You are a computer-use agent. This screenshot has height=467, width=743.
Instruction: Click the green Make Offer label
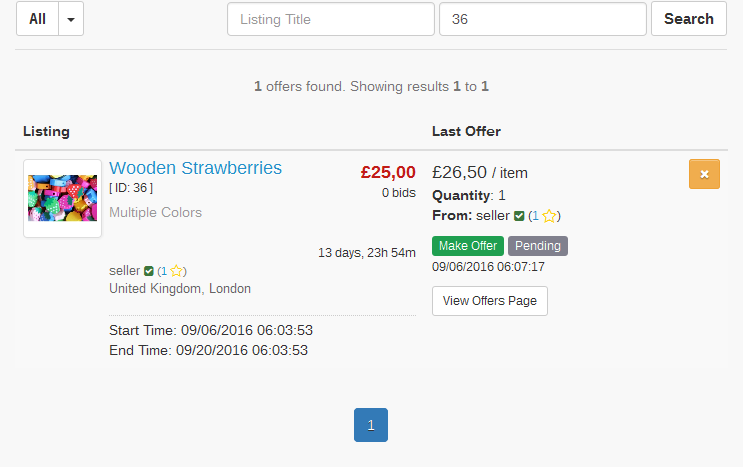point(468,246)
